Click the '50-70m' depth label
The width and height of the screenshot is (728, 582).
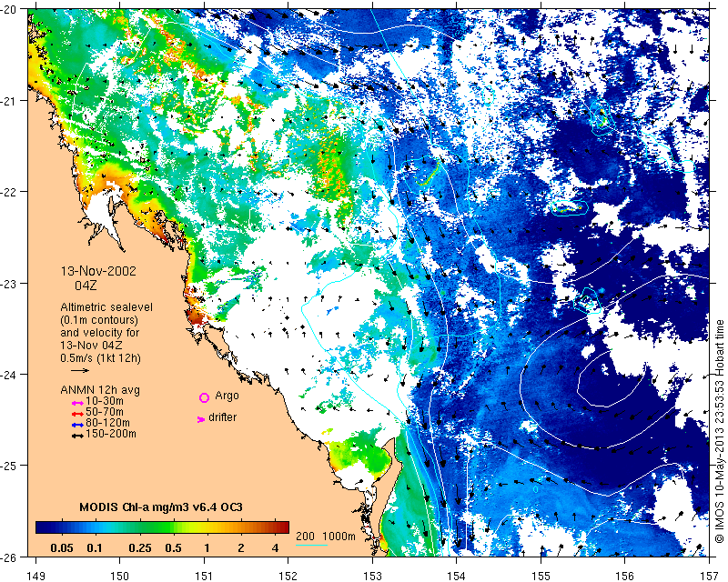[x=105, y=412]
